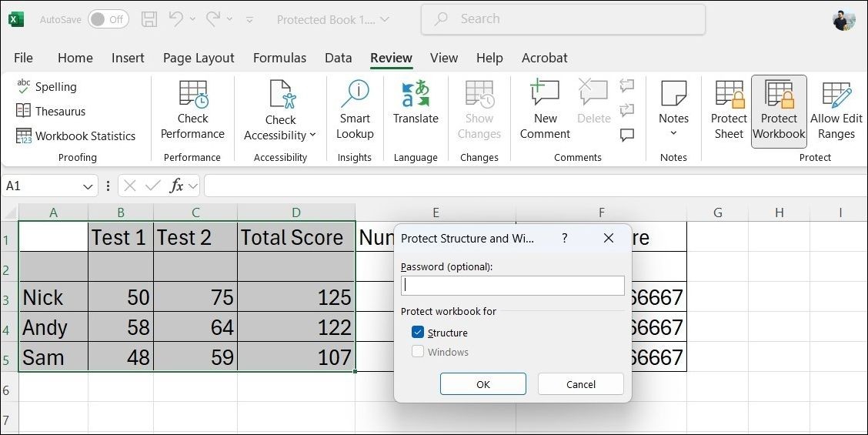Click the Select All corner triangle
Image resolution: width=868 pixels, height=435 pixels.
[x=9, y=212]
